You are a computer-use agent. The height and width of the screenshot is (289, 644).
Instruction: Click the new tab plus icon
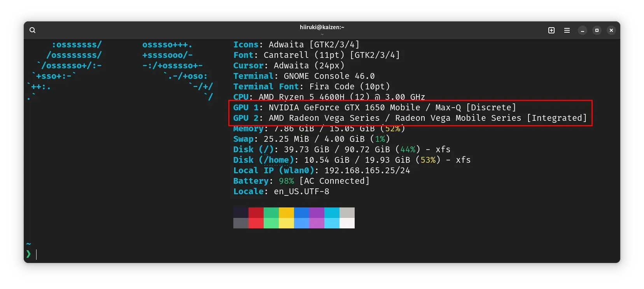(551, 30)
